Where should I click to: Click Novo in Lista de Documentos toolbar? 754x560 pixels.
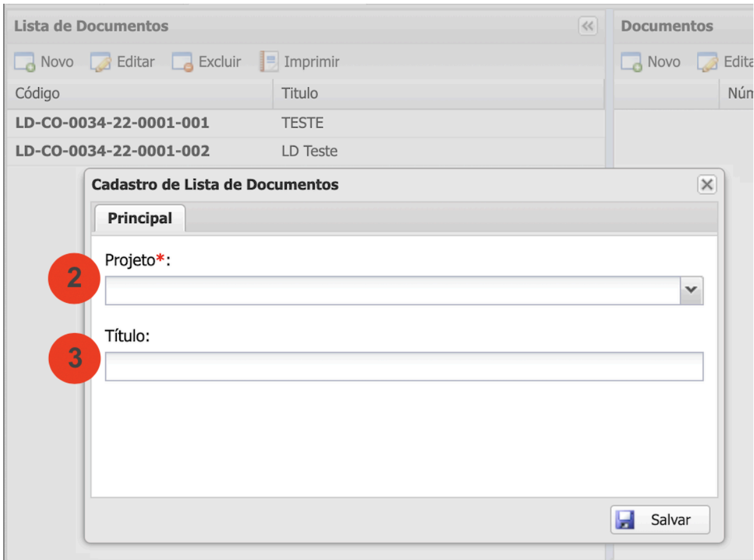pyautogui.click(x=44, y=62)
